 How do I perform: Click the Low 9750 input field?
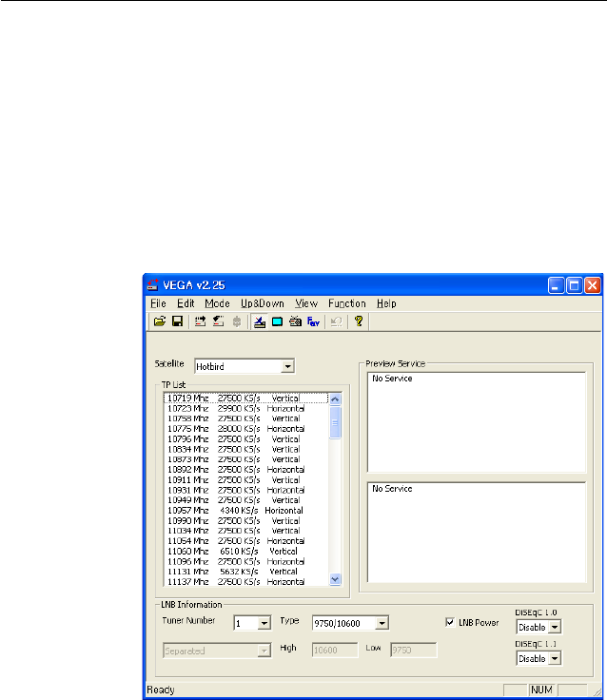[x=414, y=650]
